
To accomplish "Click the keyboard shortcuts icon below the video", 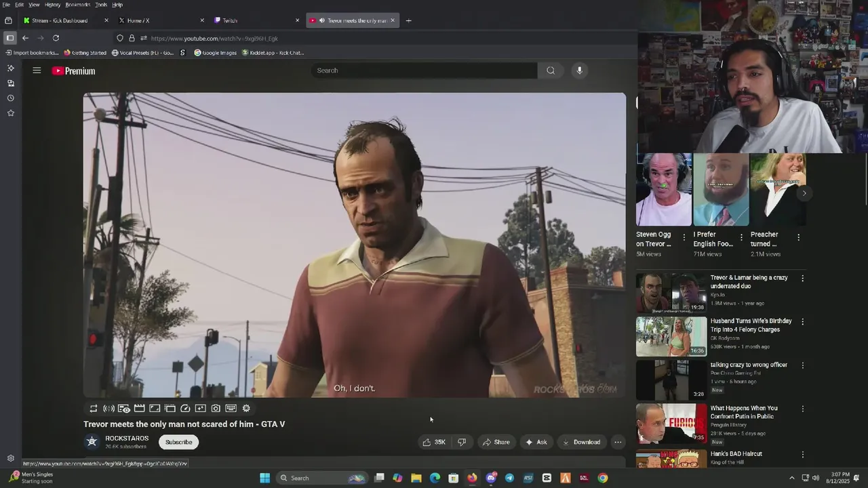I will pos(231,409).
